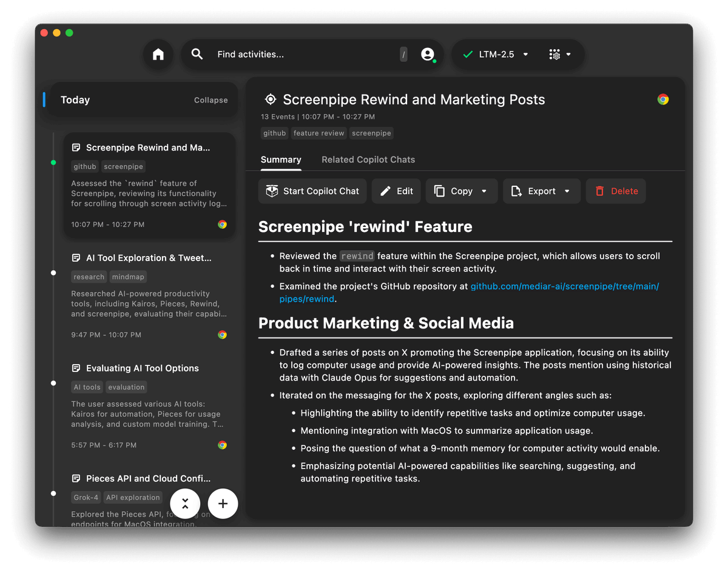The image size is (728, 573).
Task: Click the github tag on the first card
Action: click(x=85, y=166)
